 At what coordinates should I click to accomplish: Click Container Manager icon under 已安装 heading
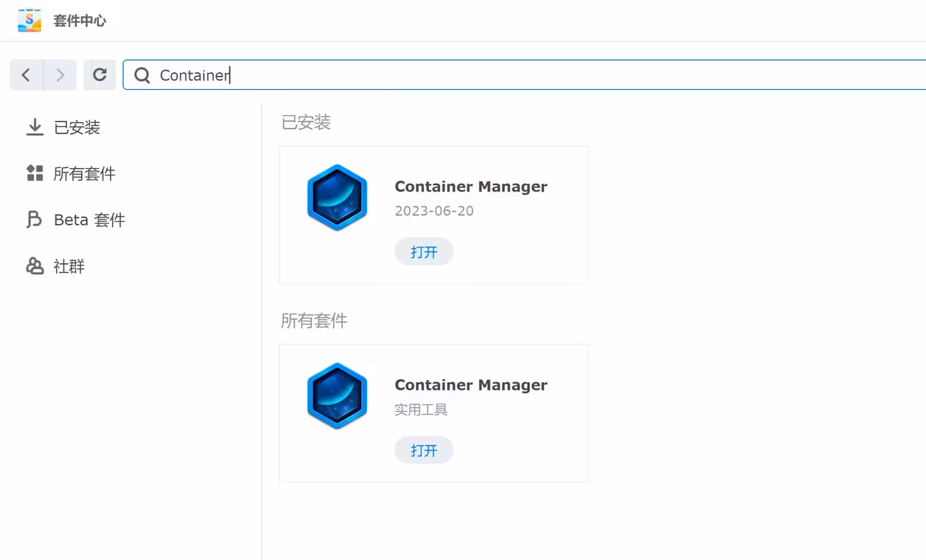click(337, 197)
